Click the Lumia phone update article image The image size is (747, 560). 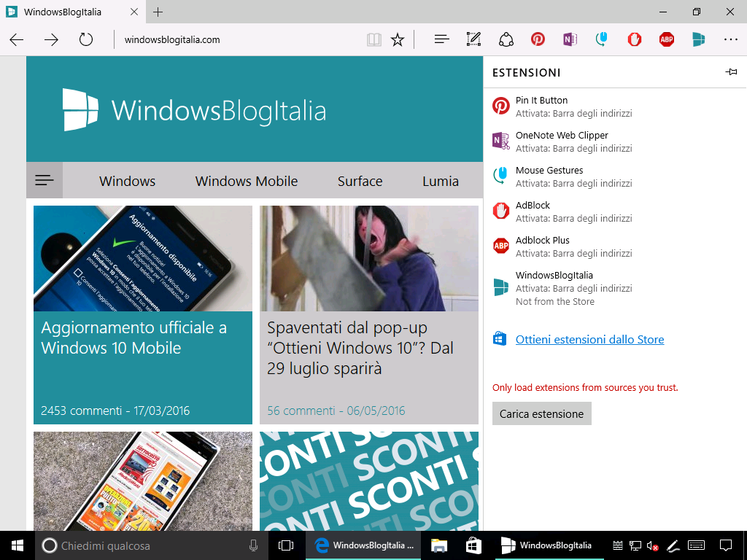coord(143,259)
